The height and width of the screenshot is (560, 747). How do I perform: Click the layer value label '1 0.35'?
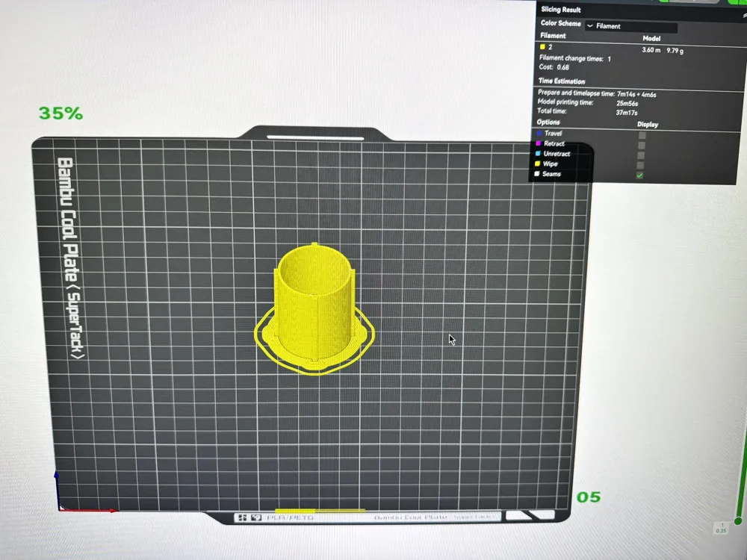[722, 528]
